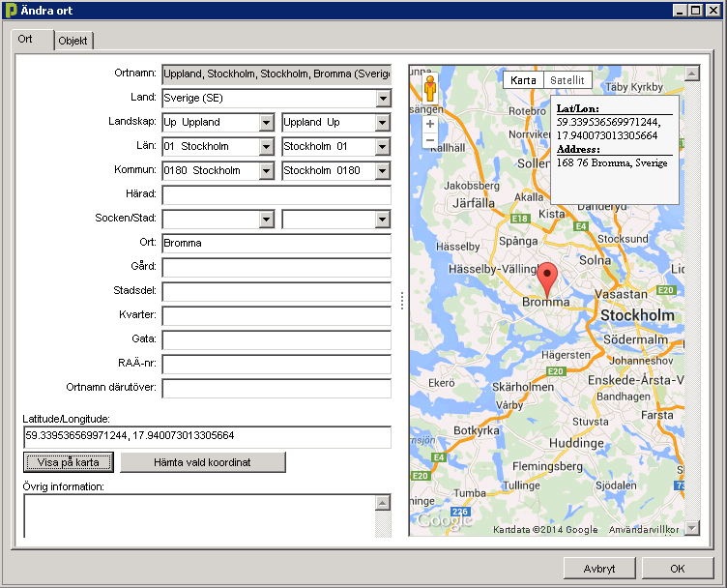Click into the Gata field
This screenshot has height=588, width=727.
[x=276, y=339]
